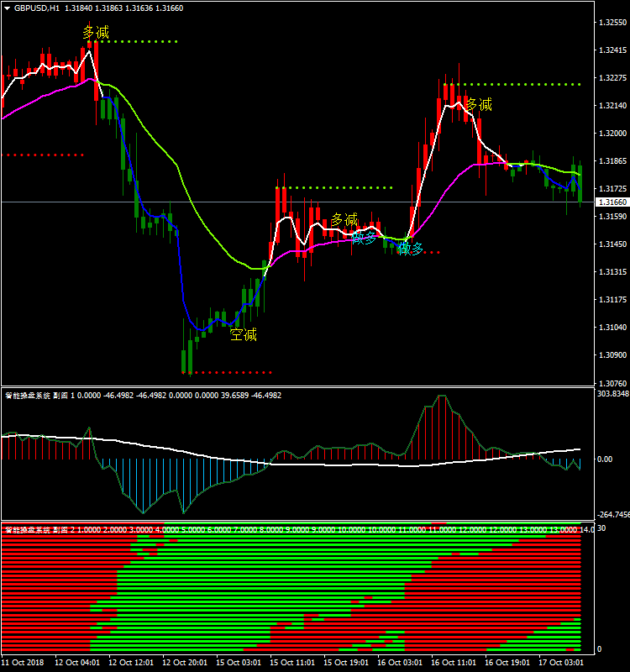Click the leftmost cyan 做多 signal label

pyautogui.click(x=365, y=238)
